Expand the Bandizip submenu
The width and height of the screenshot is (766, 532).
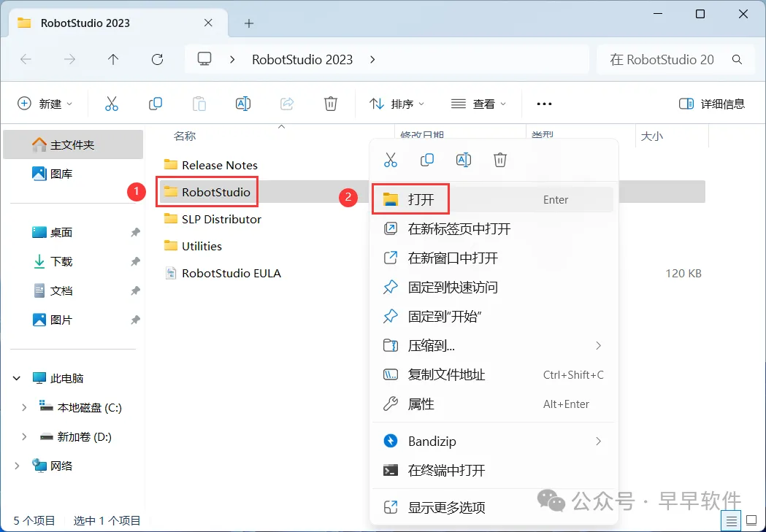[599, 442]
